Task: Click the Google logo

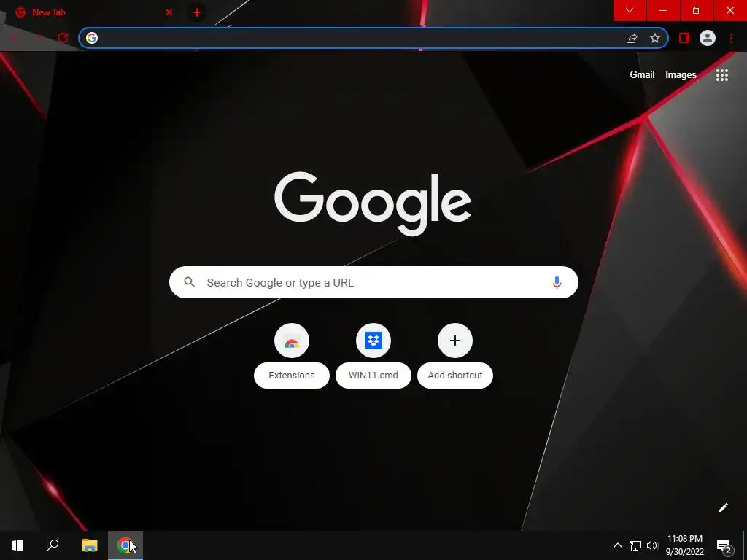Action: [373, 203]
